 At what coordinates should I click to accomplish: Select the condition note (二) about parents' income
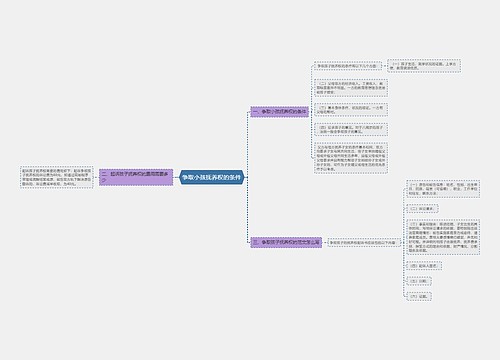(351, 88)
